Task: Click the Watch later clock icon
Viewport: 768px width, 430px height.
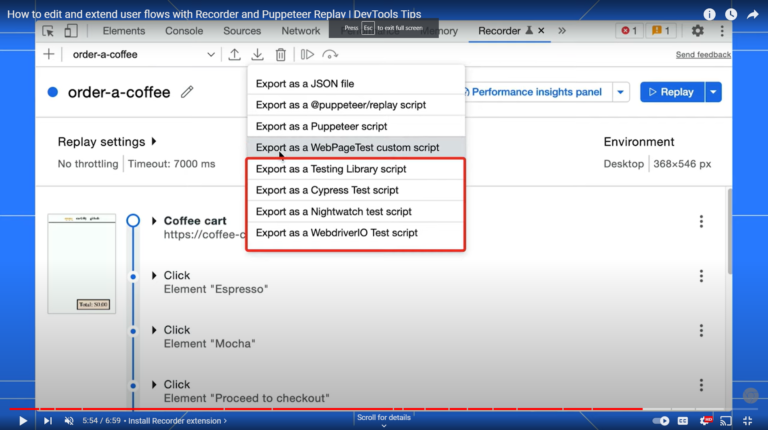Action: tap(731, 14)
